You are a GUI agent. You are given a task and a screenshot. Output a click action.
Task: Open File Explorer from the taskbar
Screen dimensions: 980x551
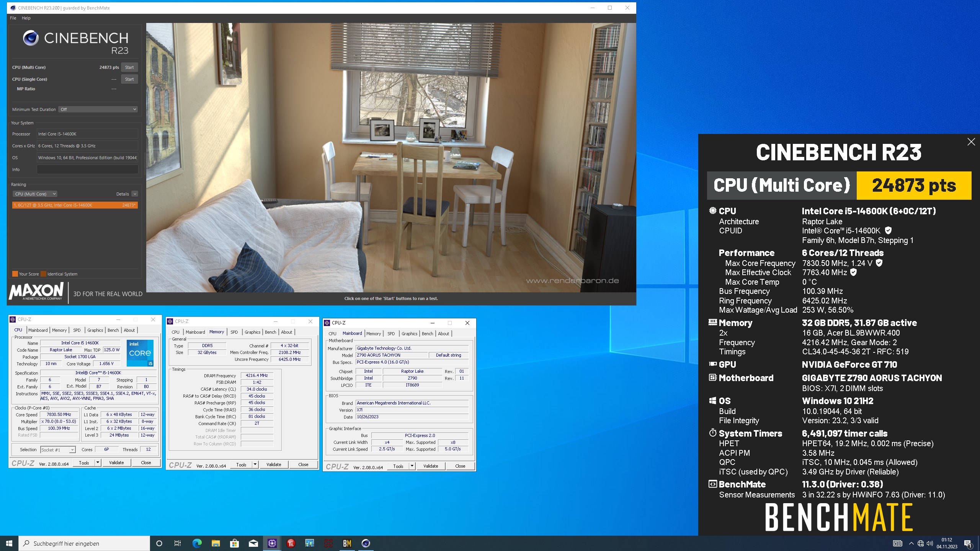point(216,543)
